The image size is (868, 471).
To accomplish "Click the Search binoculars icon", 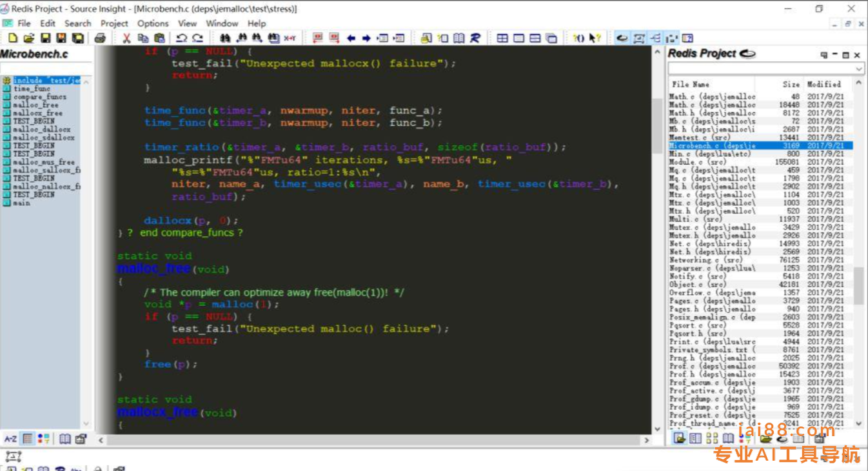I will (x=225, y=38).
